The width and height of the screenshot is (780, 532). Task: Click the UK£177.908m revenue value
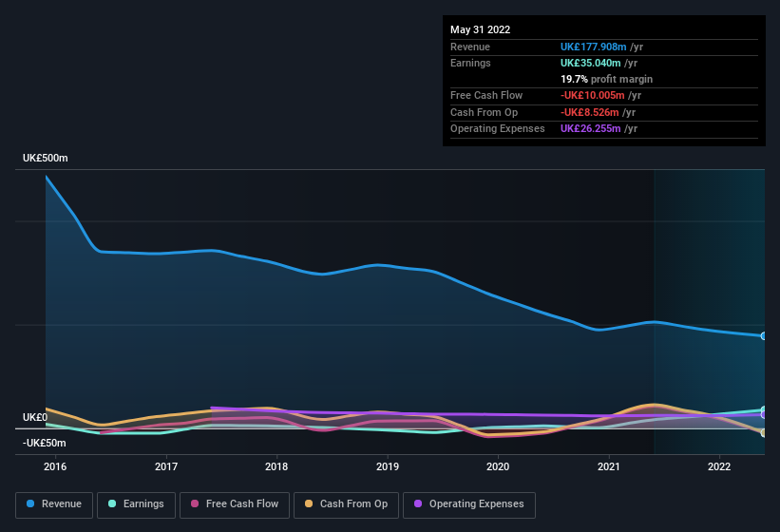tap(594, 47)
